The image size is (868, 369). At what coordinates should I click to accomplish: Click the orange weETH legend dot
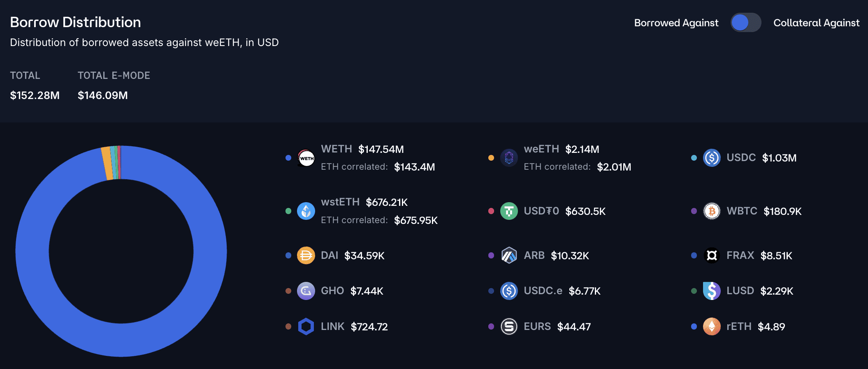click(x=491, y=158)
